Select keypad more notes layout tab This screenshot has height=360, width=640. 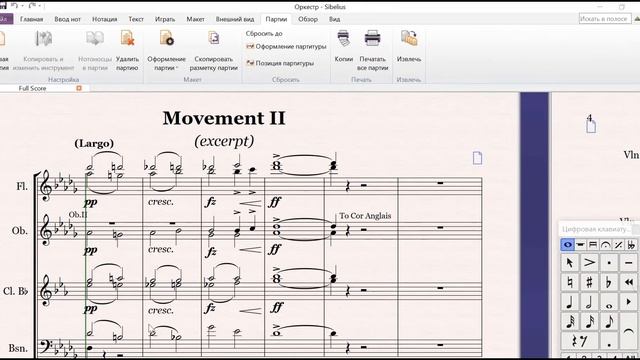[x=580, y=245]
